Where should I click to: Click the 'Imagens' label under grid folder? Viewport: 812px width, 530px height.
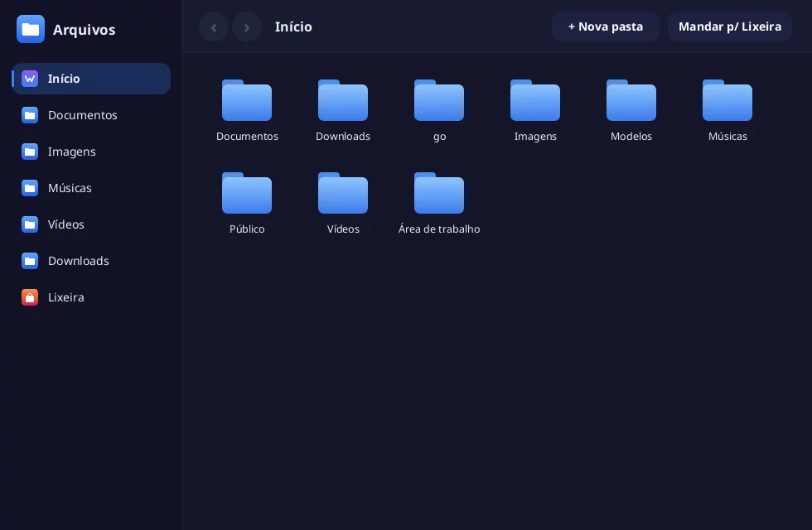coord(535,137)
